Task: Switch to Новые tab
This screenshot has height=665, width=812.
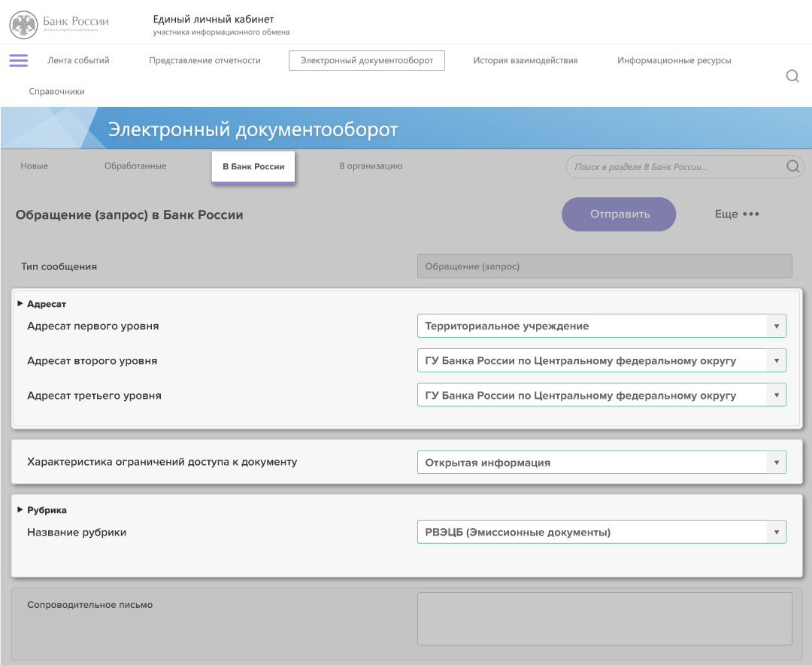Action: 34,165
